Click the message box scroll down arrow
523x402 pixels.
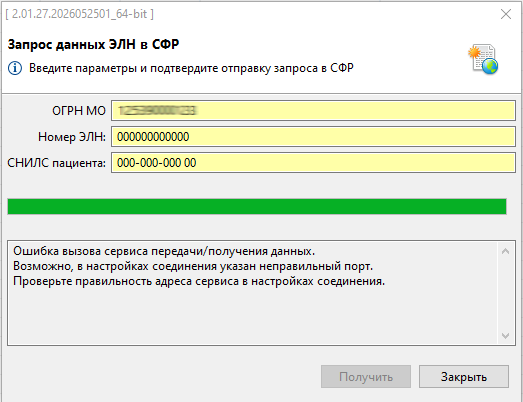pos(505,335)
